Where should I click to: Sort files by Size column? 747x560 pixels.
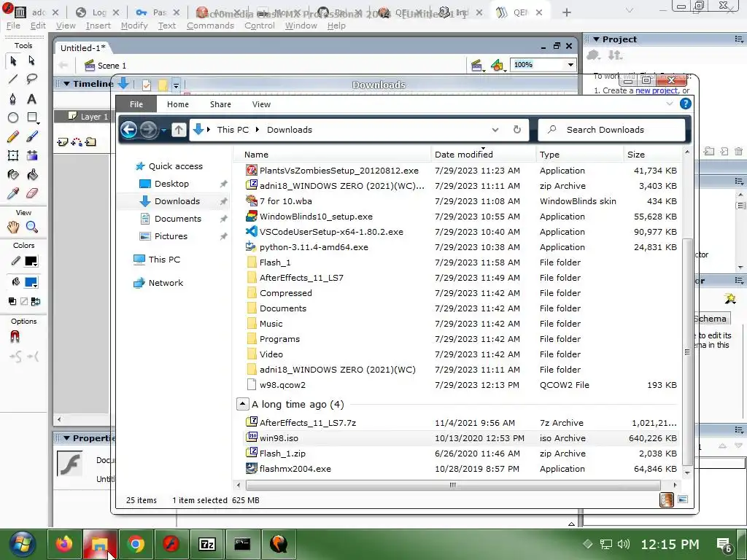coord(651,155)
